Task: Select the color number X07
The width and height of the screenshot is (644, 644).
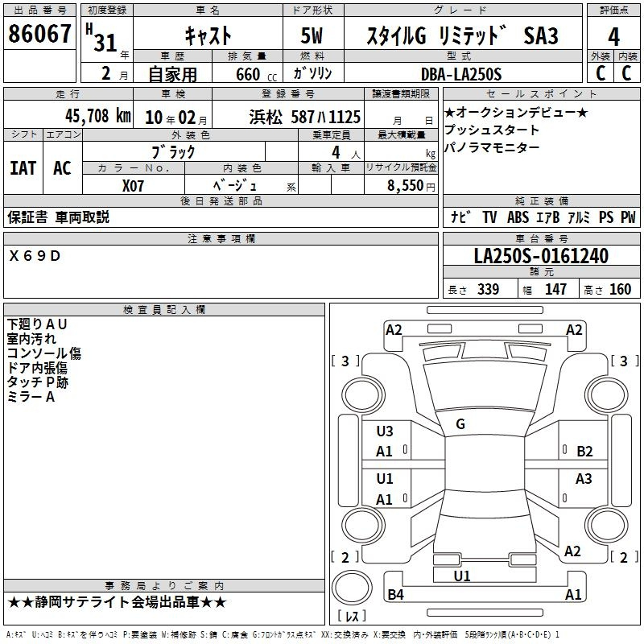Action: pos(134,185)
